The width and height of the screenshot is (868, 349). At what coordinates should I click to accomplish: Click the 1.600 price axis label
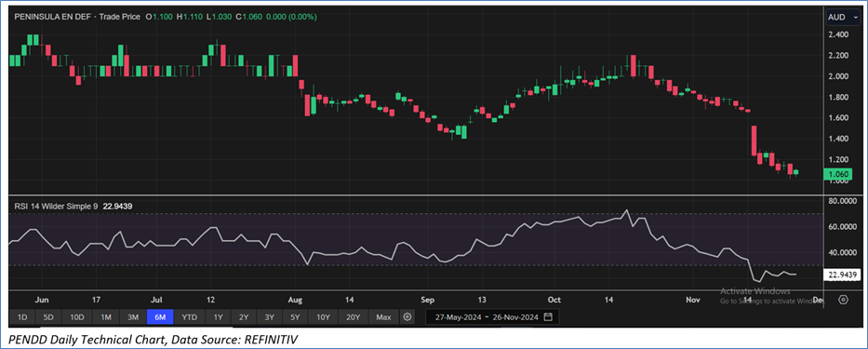(x=838, y=117)
